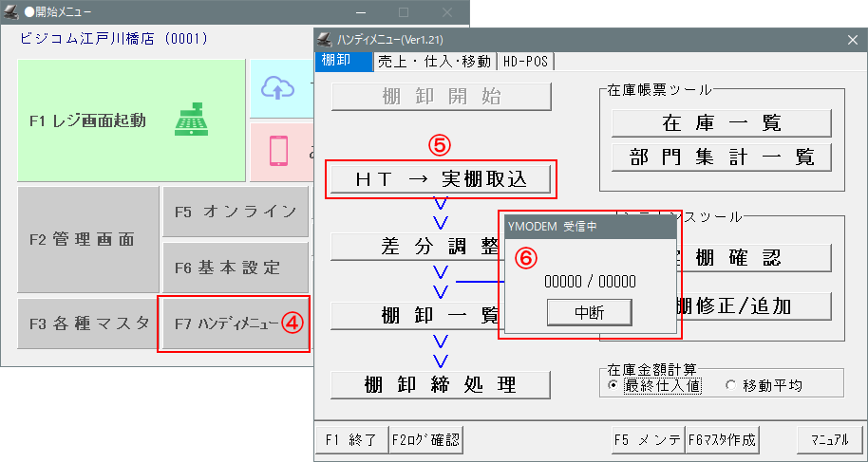Select the 棚卸 tab
This screenshot has height=462, width=868.
(336, 61)
